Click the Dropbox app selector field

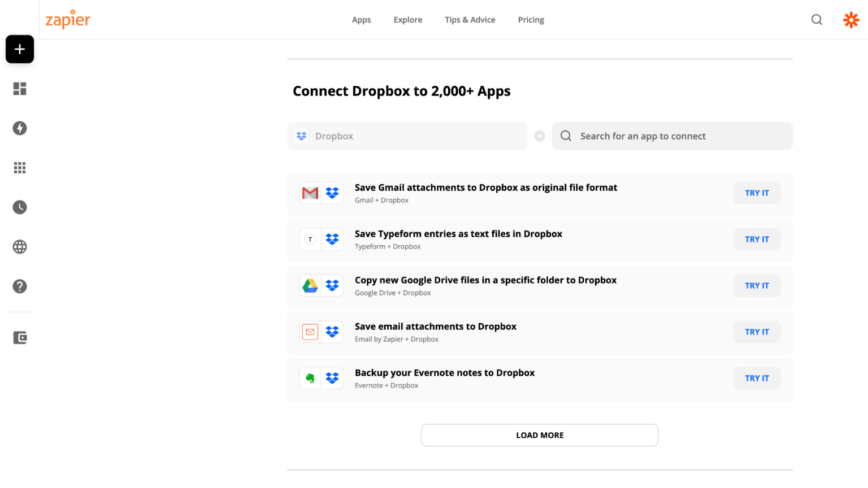[x=407, y=136]
